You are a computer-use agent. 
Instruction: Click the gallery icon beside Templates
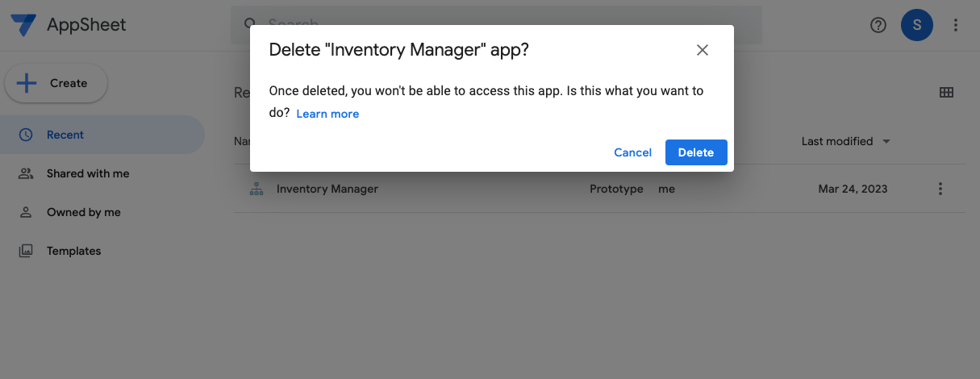(x=26, y=251)
